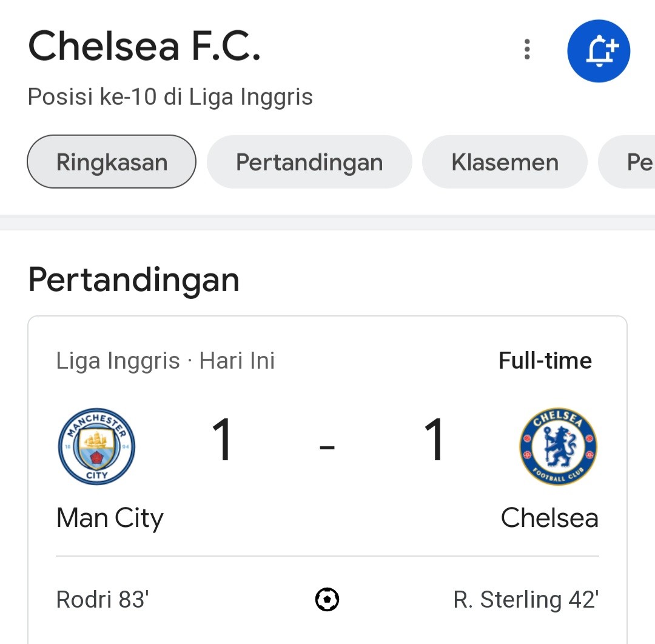Tap R. Sterling 42' goal entry
Viewport: 655px width, 644px height.
pos(526,600)
